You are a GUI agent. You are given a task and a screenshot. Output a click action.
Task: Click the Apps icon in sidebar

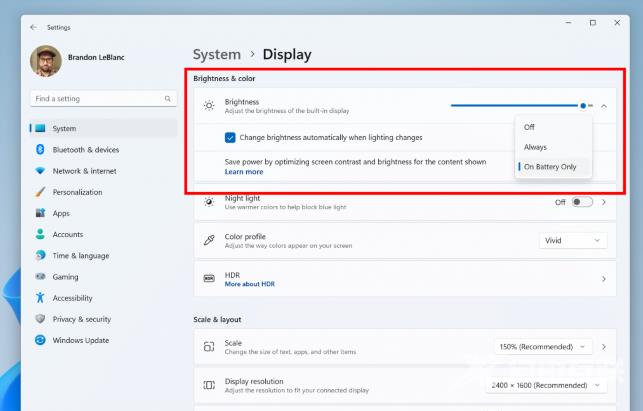40,213
